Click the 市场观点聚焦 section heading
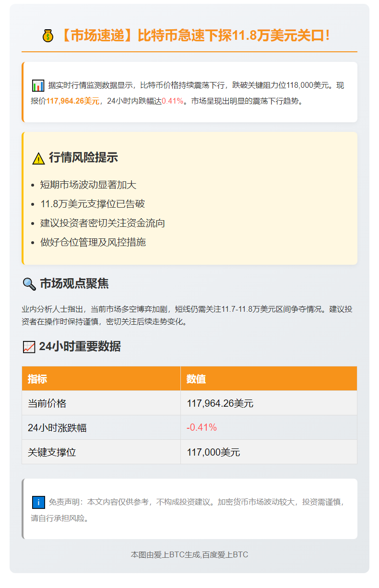Viewport: 379px width, 588px height. [x=74, y=283]
